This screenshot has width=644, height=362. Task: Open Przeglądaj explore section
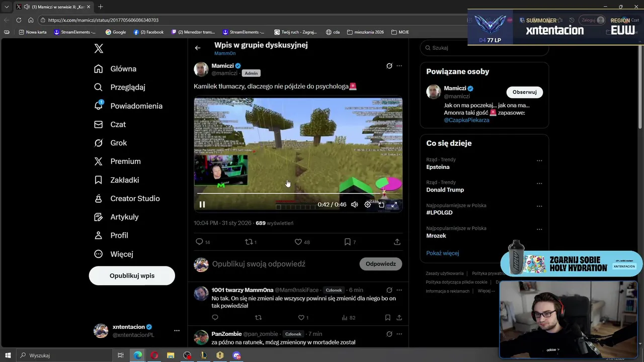coord(120,87)
